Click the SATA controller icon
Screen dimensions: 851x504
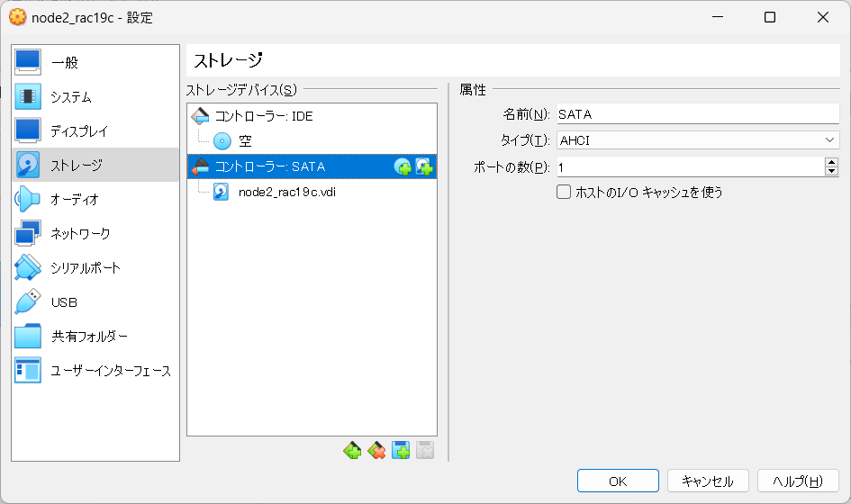200,166
